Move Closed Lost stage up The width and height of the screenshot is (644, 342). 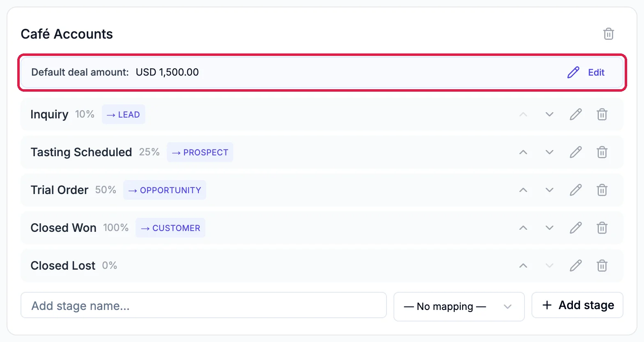point(523,266)
